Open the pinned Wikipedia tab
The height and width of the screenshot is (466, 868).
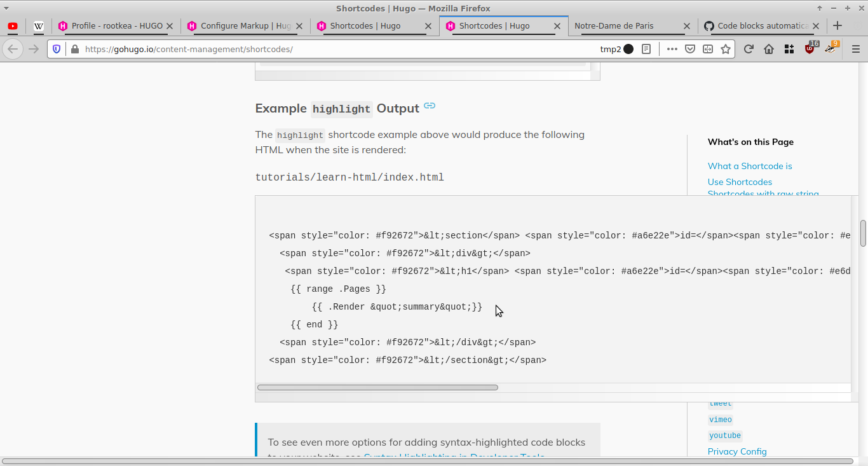tap(39, 26)
